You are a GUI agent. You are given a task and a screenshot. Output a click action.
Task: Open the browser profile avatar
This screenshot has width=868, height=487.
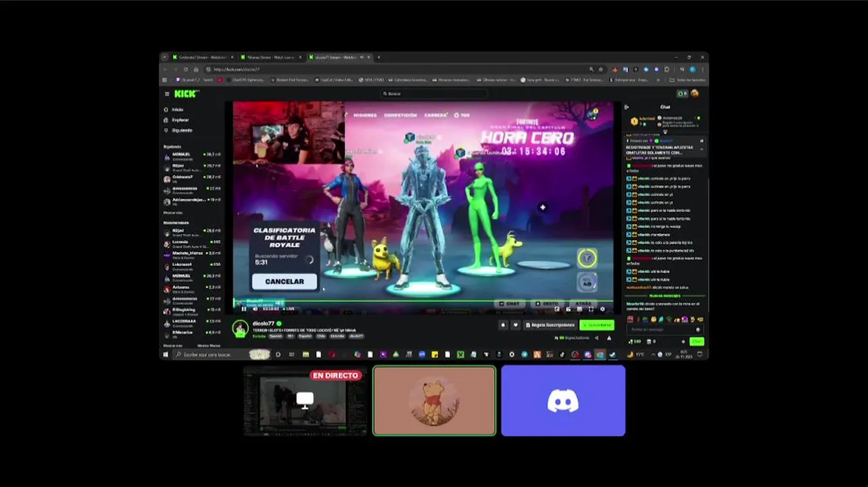[692, 69]
